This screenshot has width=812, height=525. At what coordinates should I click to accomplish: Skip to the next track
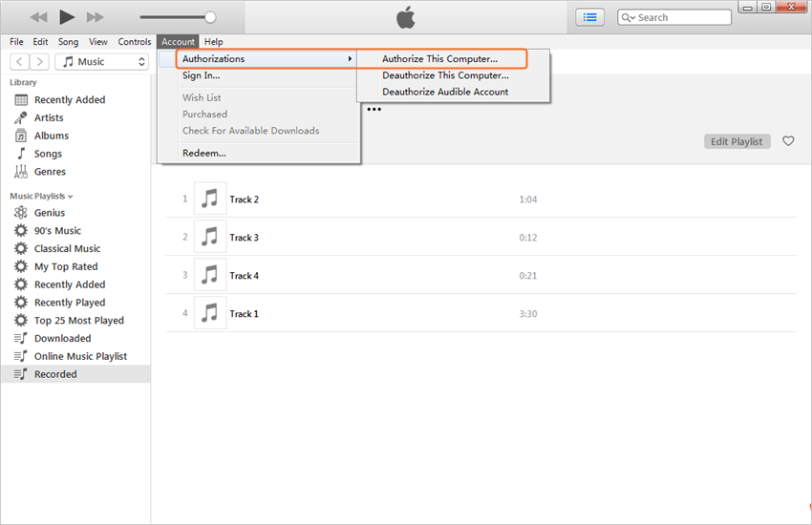pos(95,17)
